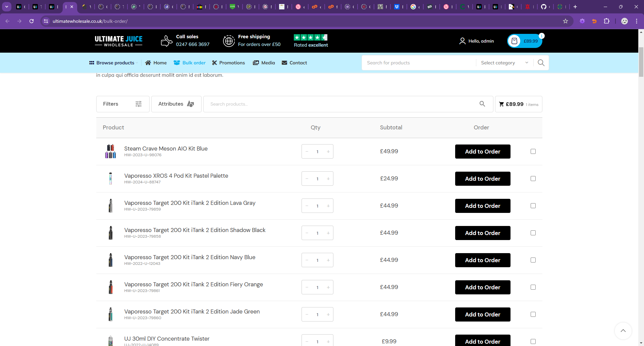Open a new browser tab with the plus icon
This screenshot has height=346, width=644.
575,7
